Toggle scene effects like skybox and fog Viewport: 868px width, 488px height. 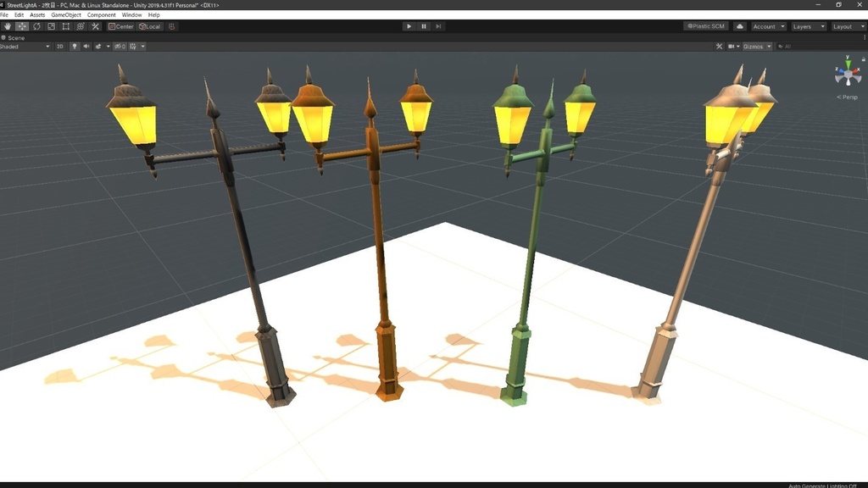coord(98,47)
